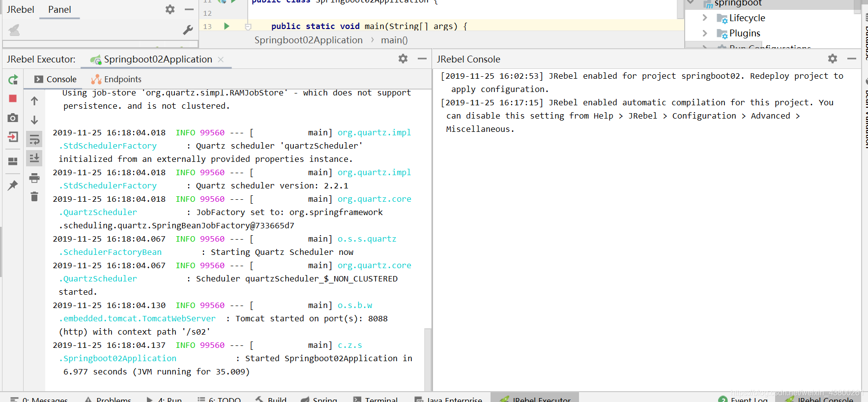Click the executor console vertical scrollbar
This screenshot has width=868, height=402.
[x=428, y=359]
